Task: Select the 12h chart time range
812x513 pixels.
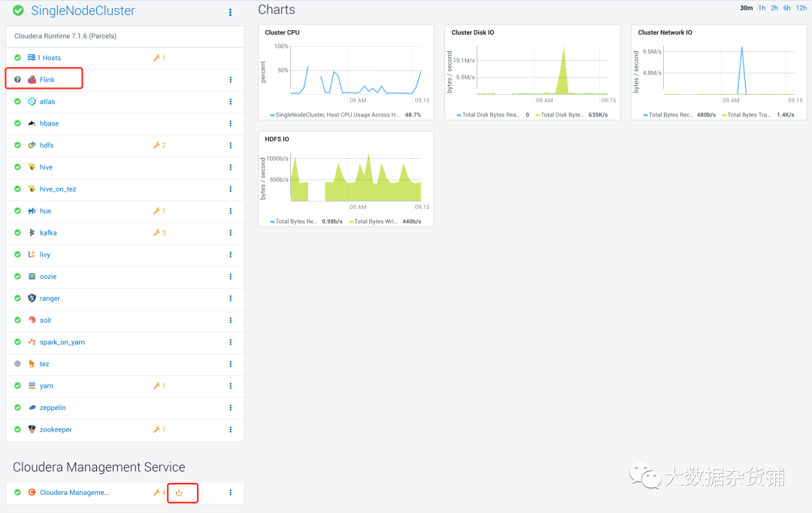Action: pos(801,8)
